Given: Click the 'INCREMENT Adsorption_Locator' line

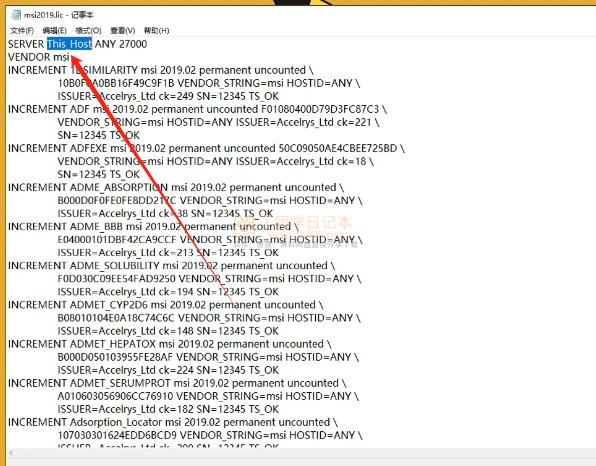Looking at the screenshot, I should tap(173, 422).
